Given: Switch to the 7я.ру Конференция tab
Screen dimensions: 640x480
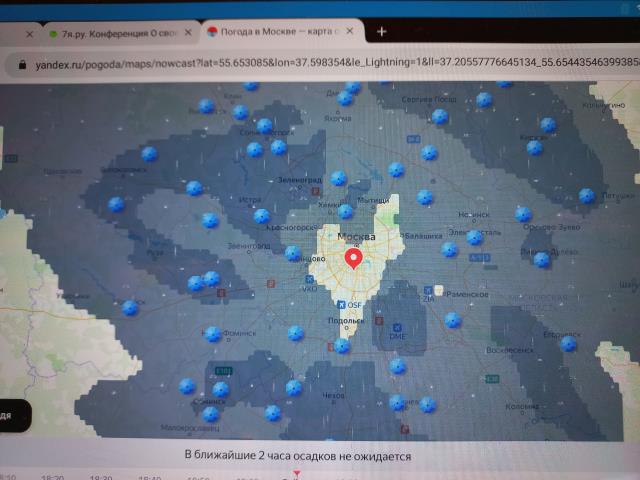Looking at the screenshot, I should [105, 33].
